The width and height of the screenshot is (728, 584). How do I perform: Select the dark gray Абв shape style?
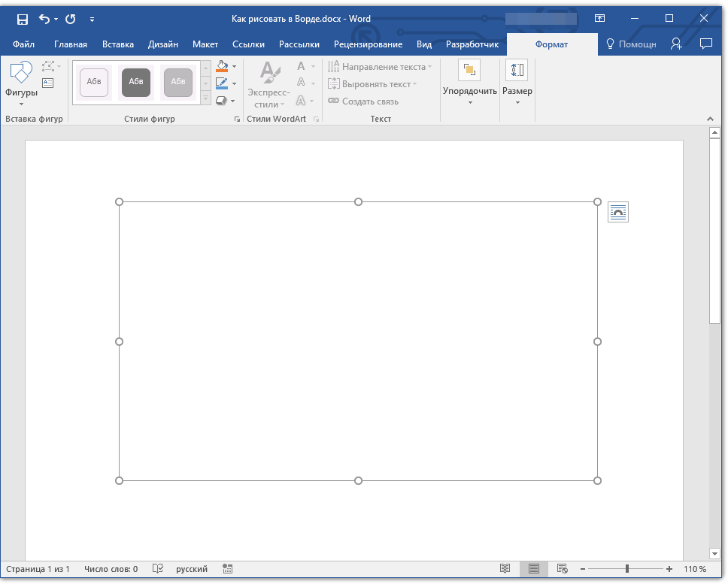pyautogui.click(x=136, y=82)
